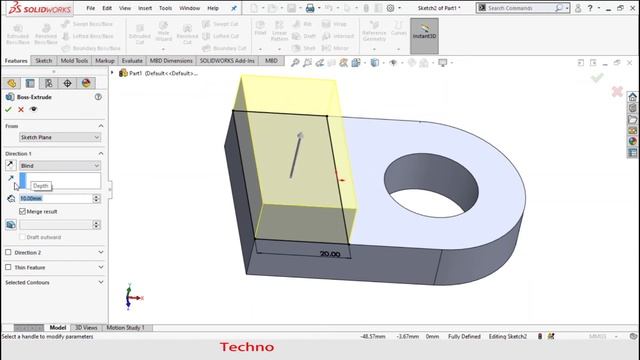
Task: Click the Zoom to Fit magnifier icon
Action: coord(295,62)
